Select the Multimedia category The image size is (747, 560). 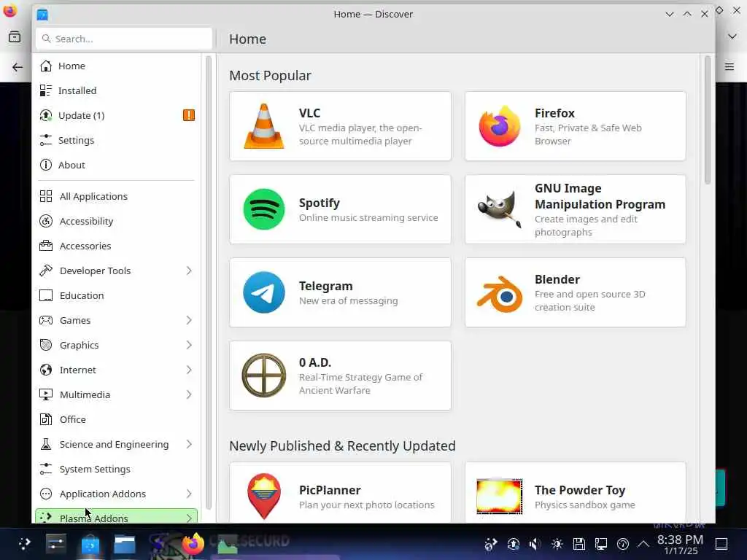click(x=117, y=394)
